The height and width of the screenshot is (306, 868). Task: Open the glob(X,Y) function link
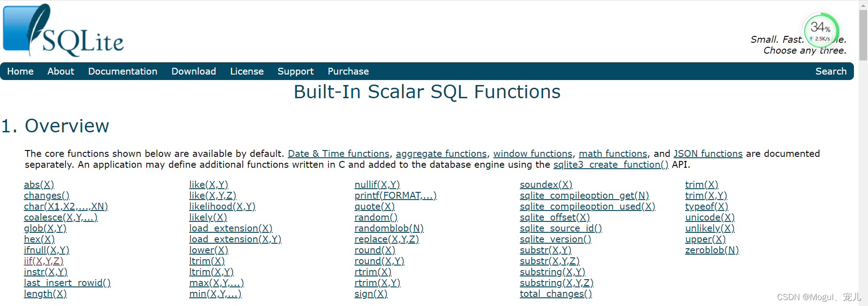(x=45, y=228)
